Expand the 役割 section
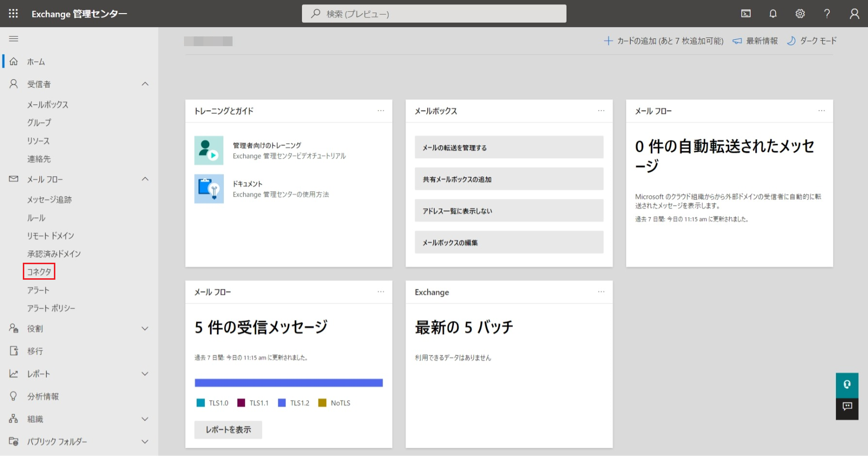The width and height of the screenshot is (868, 456). point(145,329)
